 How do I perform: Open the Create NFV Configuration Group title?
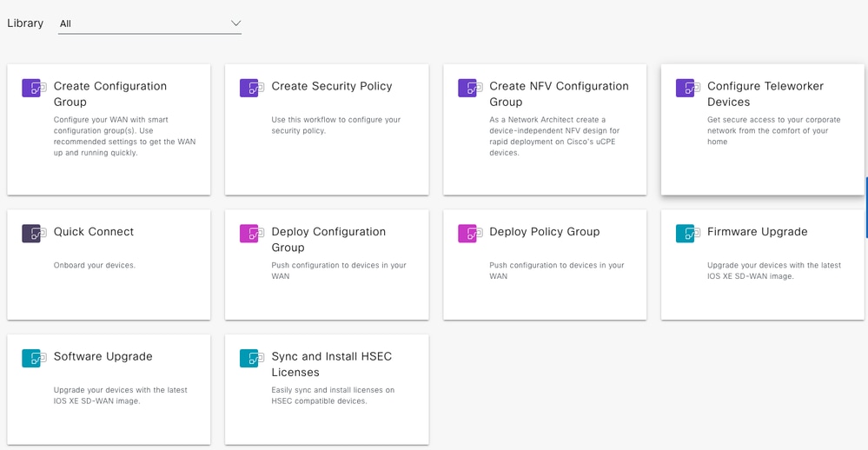[559, 94]
